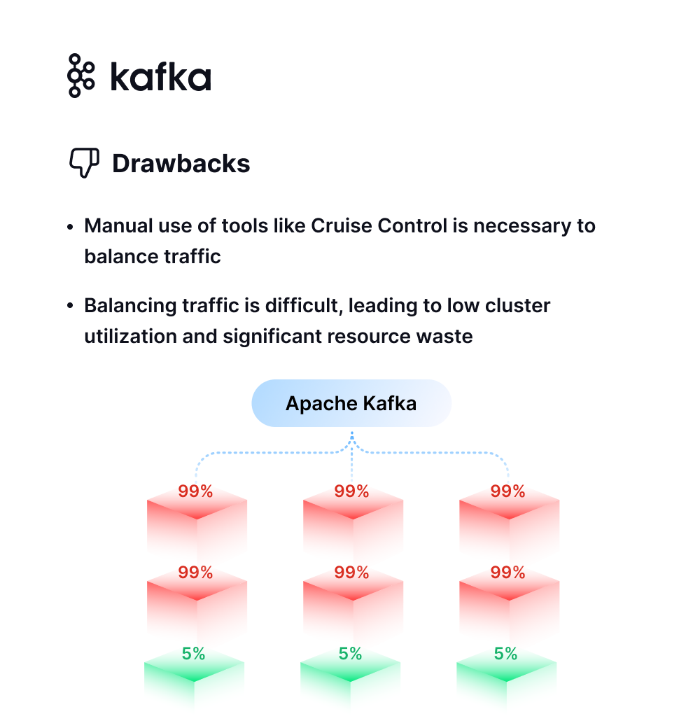Select the Drawbacks heading
The height and width of the screenshot is (728, 700).
click(x=181, y=163)
